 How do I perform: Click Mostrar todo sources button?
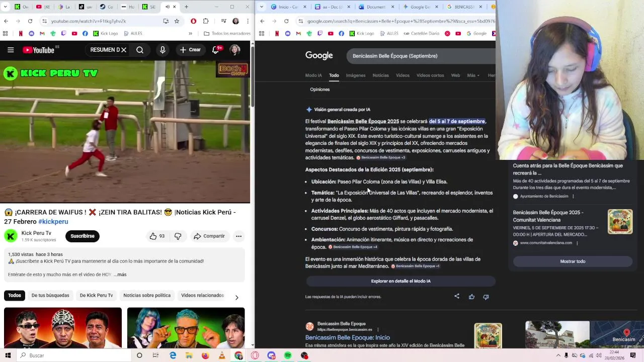[x=573, y=261]
